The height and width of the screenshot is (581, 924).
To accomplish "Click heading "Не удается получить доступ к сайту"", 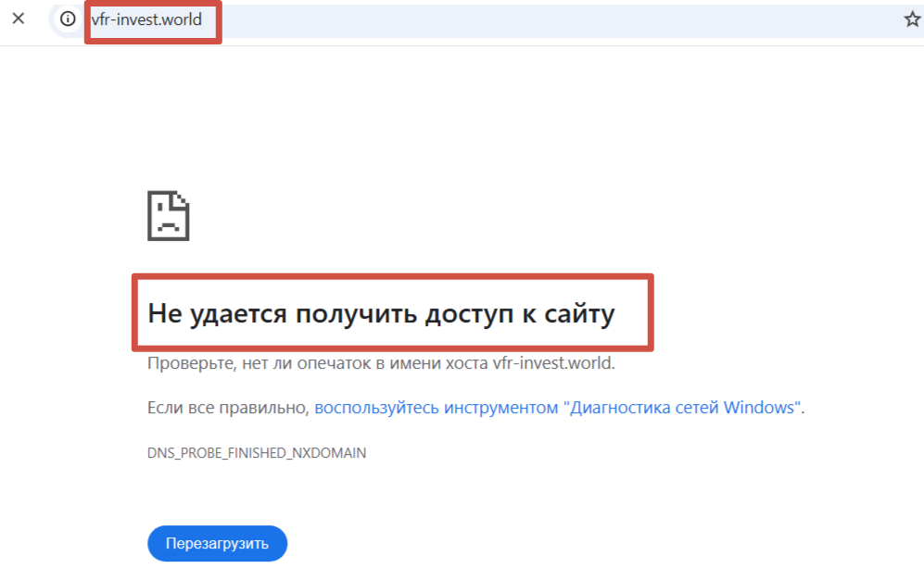I will click(x=381, y=313).
